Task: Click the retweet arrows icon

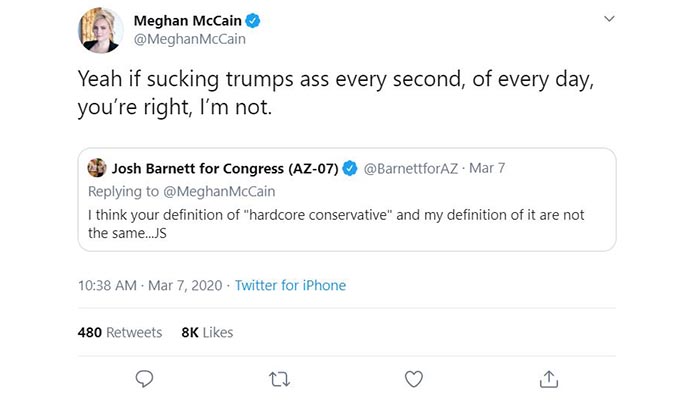Action: [x=279, y=378]
